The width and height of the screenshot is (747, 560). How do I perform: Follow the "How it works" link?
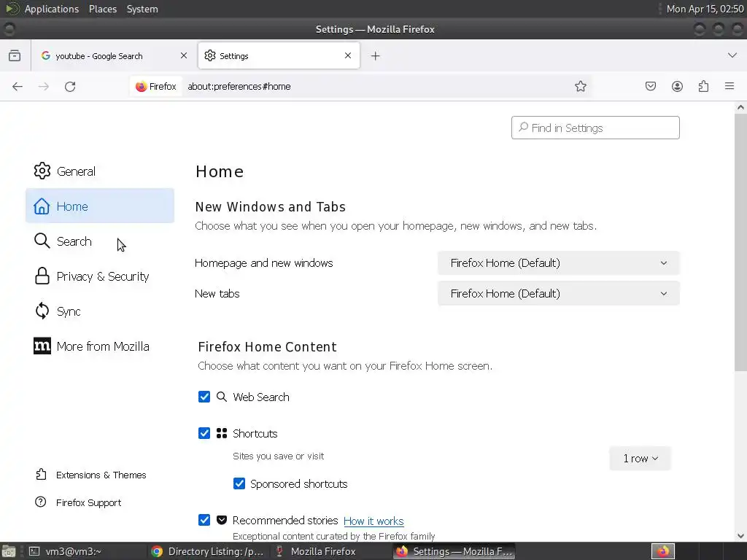(373, 521)
